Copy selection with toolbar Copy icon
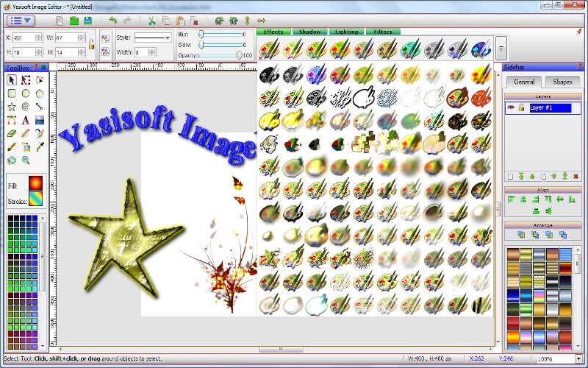The image size is (588, 368). point(166,21)
